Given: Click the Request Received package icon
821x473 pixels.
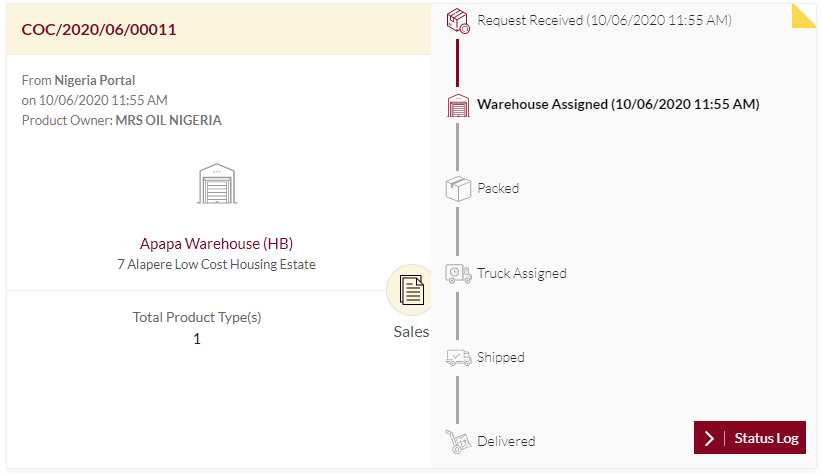Looking at the screenshot, I should (x=458, y=21).
